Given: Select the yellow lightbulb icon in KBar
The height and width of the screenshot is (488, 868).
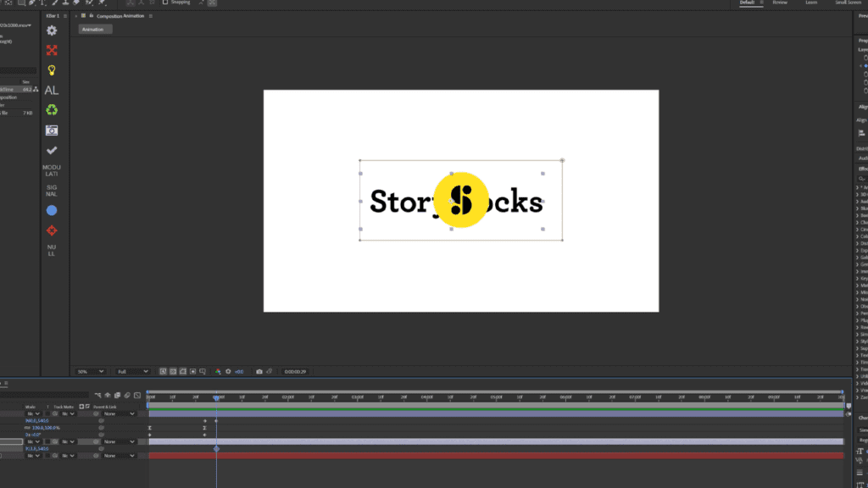Looking at the screenshot, I should [x=51, y=70].
